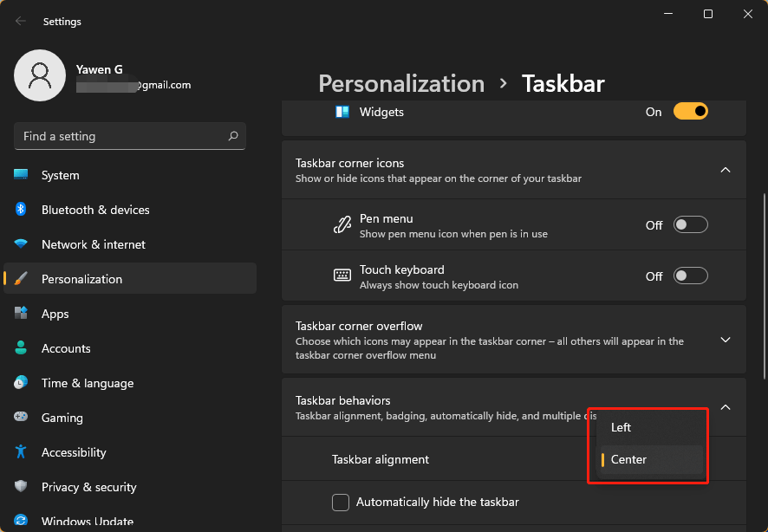Click the Pen menu pen icon

[343, 224]
